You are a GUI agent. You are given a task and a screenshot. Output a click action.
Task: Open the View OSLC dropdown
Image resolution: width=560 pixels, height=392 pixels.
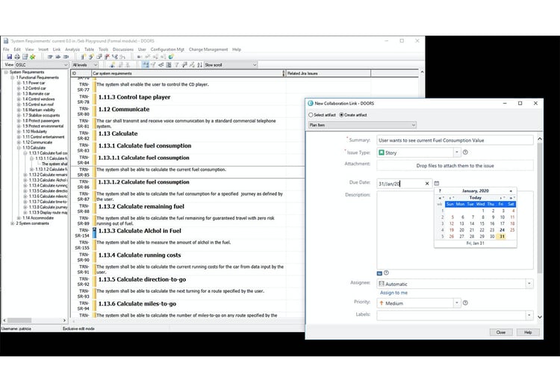pyautogui.click(x=41, y=65)
